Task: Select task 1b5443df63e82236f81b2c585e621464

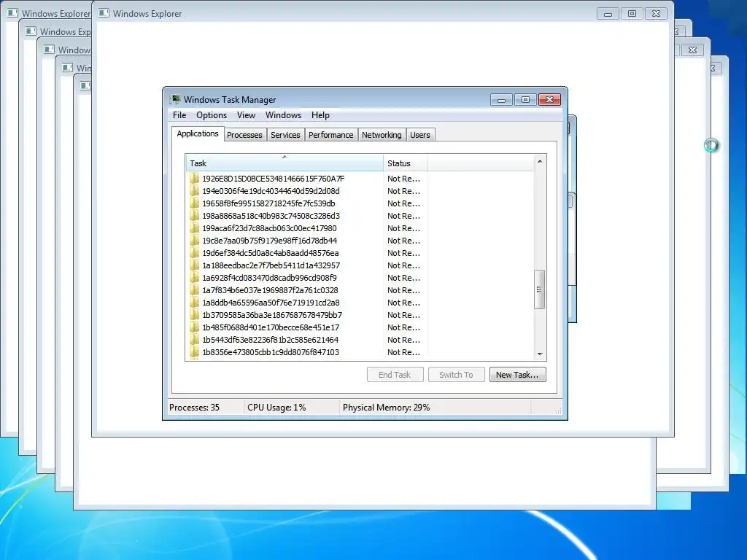Action: click(270, 340)
